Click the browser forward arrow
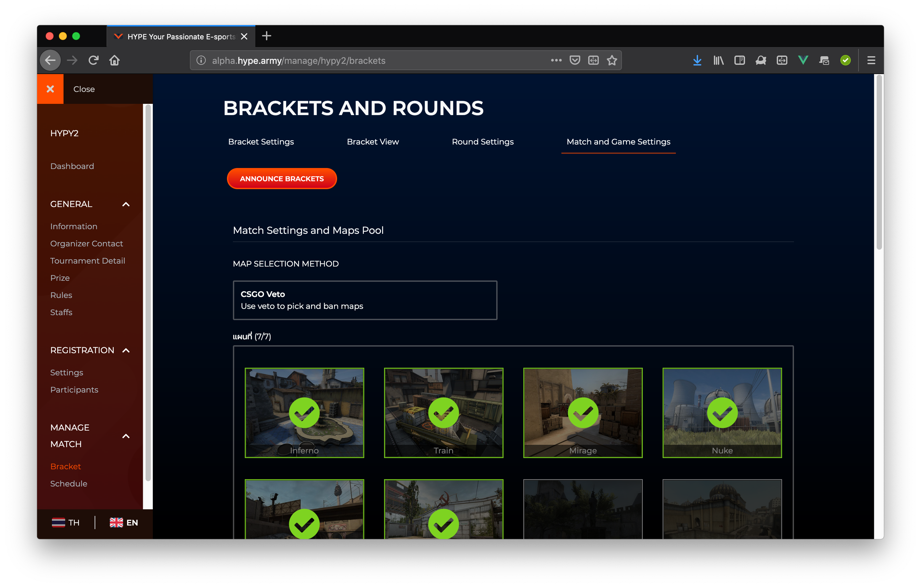The height and width of the screenshot is (588, 921). pyautogui.click(x=72, y=61)
